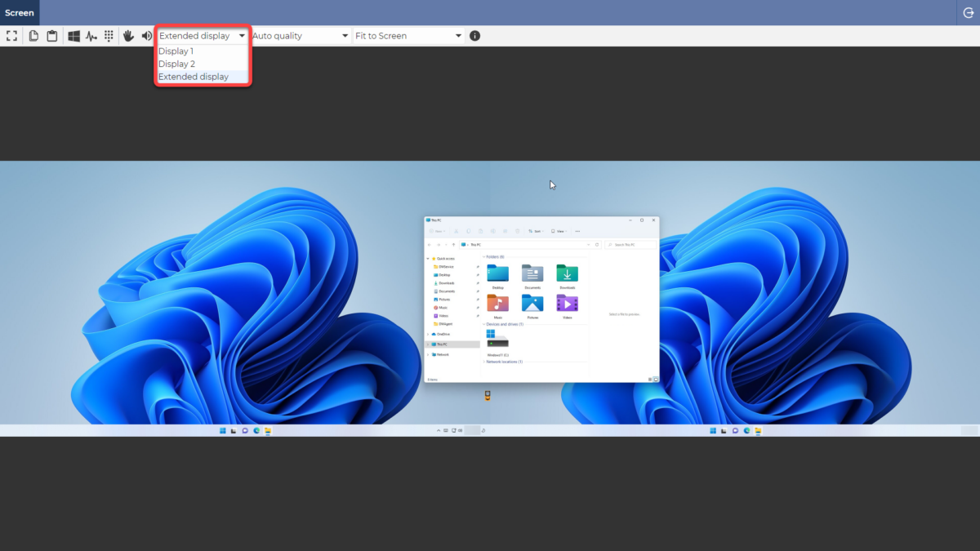This screenshot has width=980, height=551.
Task: Click the paste clipboard icon in the toolbar
Action: [x=52, y=36]
